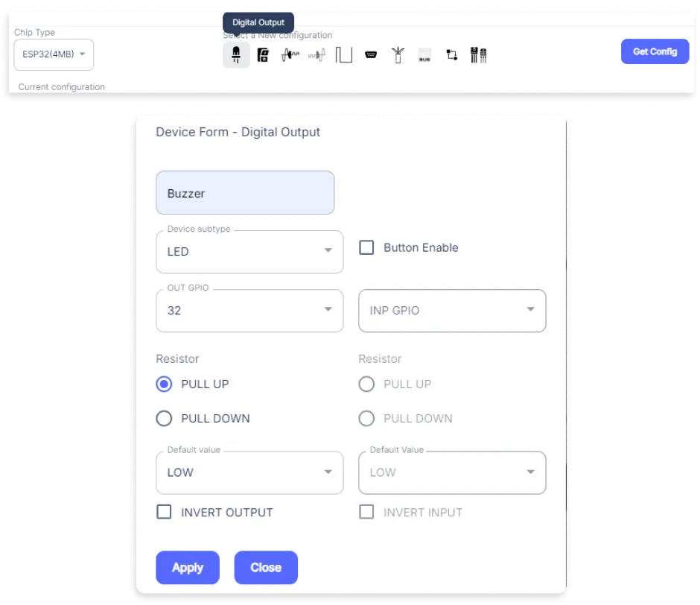Open the Chip Type ESP32(4MB) dropdown
700x605 pixels.
[54, 54]
